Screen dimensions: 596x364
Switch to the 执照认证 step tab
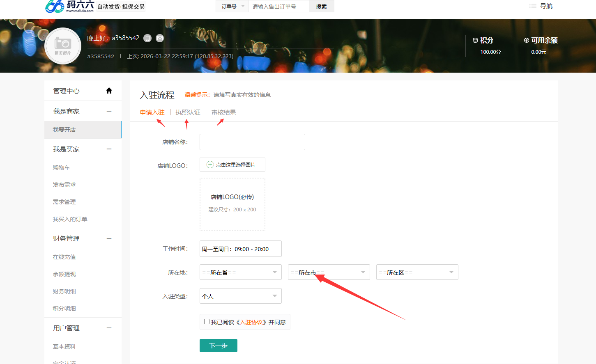point(188,112)
